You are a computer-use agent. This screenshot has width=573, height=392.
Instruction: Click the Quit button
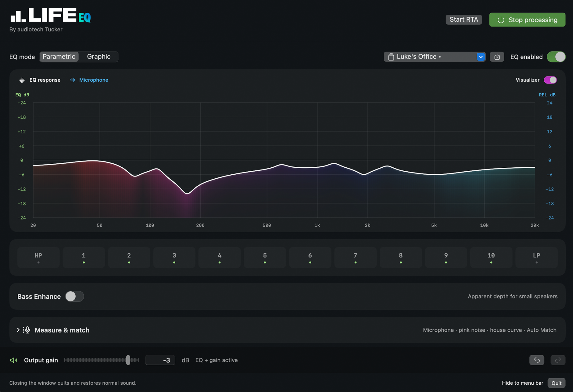click(x=556, y=383)
